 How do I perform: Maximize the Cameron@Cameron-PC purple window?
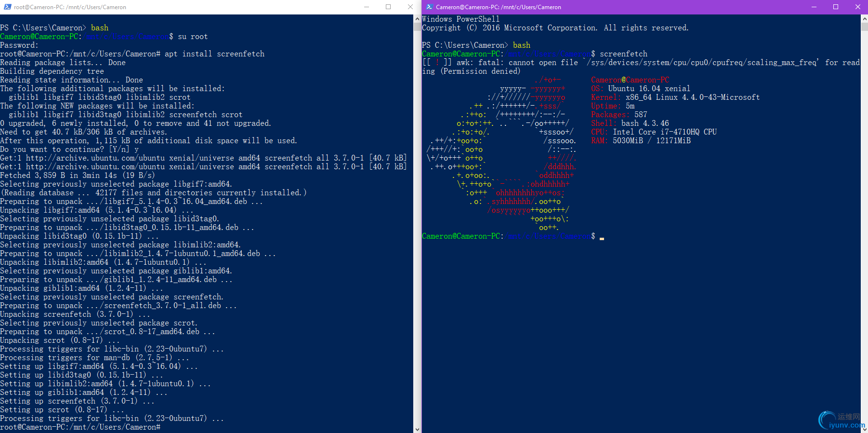[x=836, y=7]
